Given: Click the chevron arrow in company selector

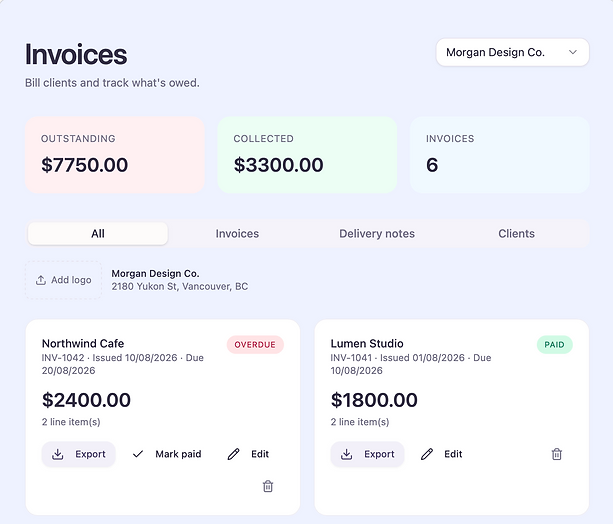Looking at the screenshot, I should [x=573, y=52].
